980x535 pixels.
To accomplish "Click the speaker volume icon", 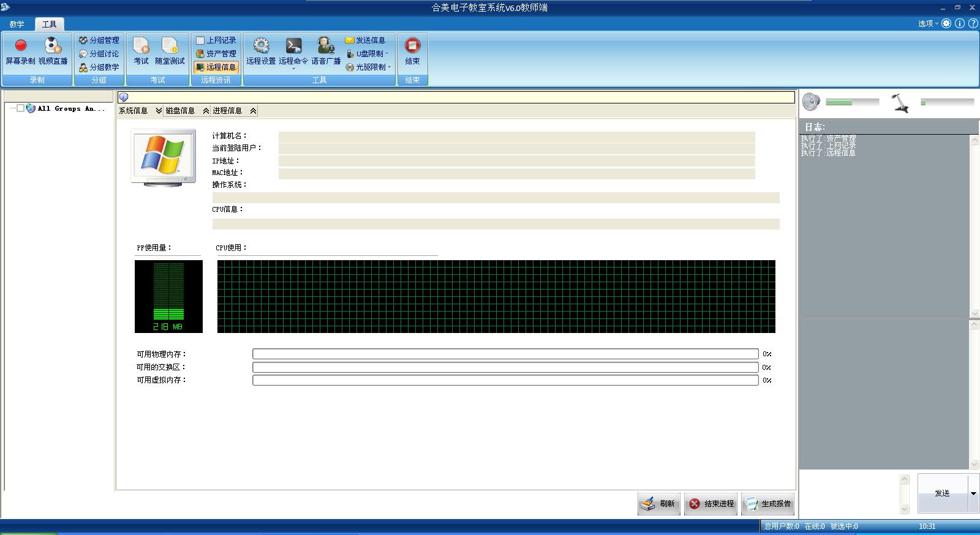I will tap(811, 102).
